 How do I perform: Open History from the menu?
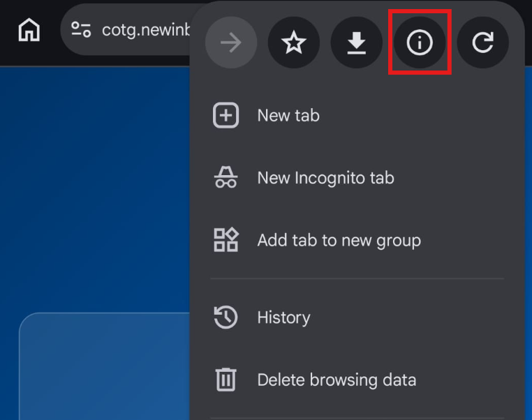[357, 317]
